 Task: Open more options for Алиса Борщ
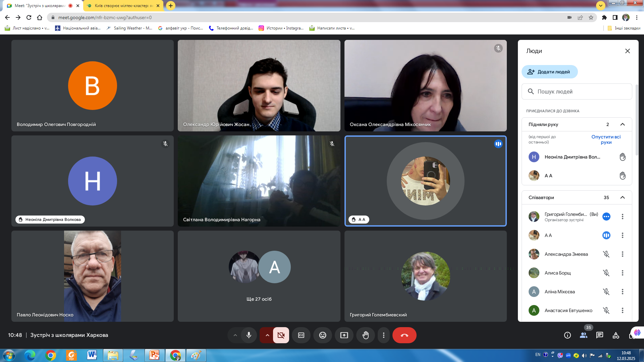click(x=622, y=273)
